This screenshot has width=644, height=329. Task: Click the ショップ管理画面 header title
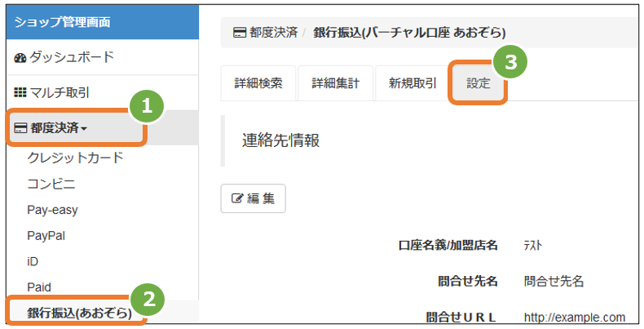[x=63, y=22]
